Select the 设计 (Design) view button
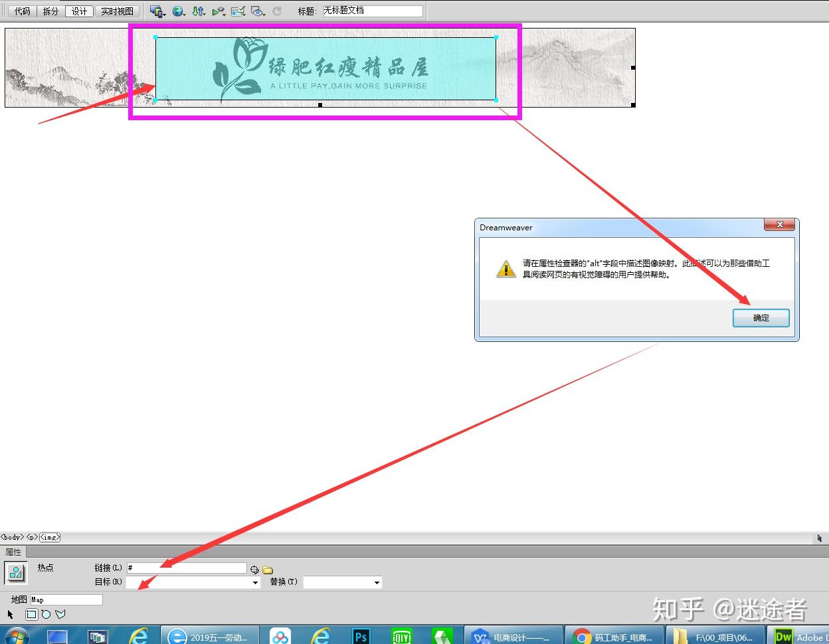The image size is (829, 644). coord(79,11)
